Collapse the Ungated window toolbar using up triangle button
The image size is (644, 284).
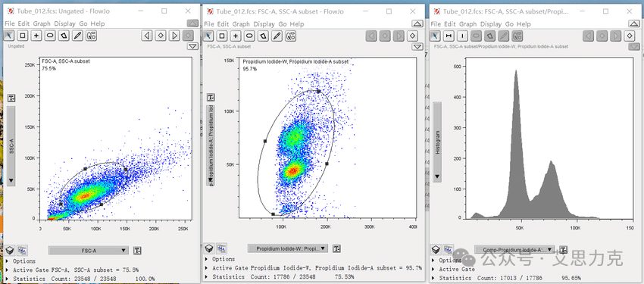click(192, 23)
